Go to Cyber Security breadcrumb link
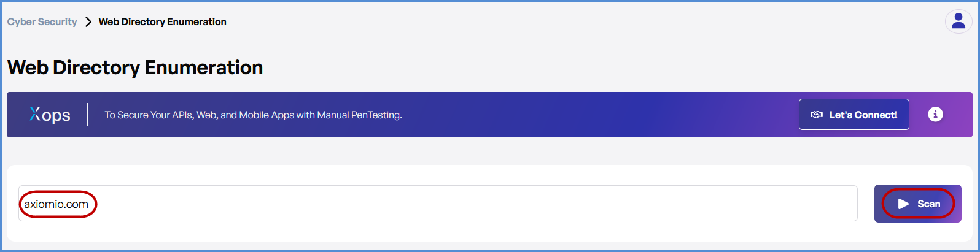The image size is (980, 252). [x=42, y=22]
